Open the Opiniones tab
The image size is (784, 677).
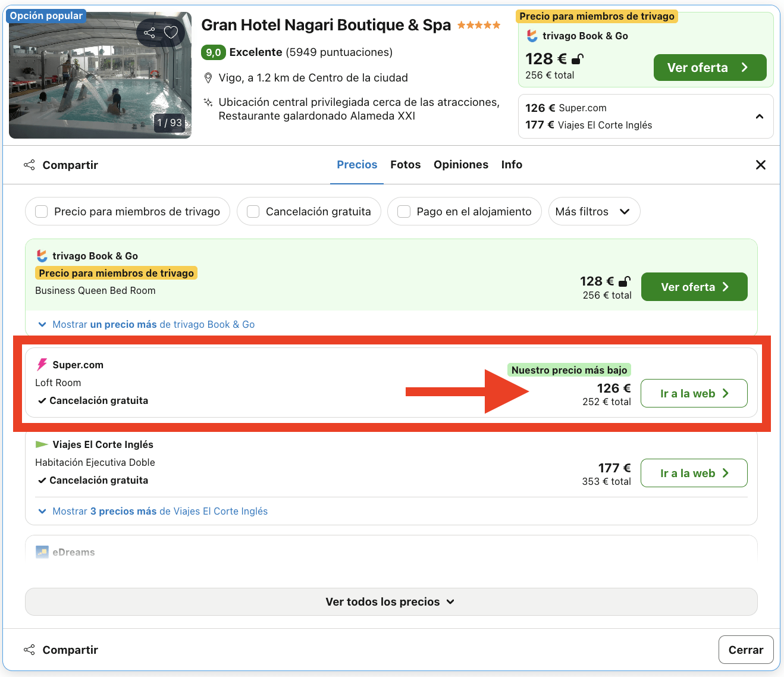[460, 165]
